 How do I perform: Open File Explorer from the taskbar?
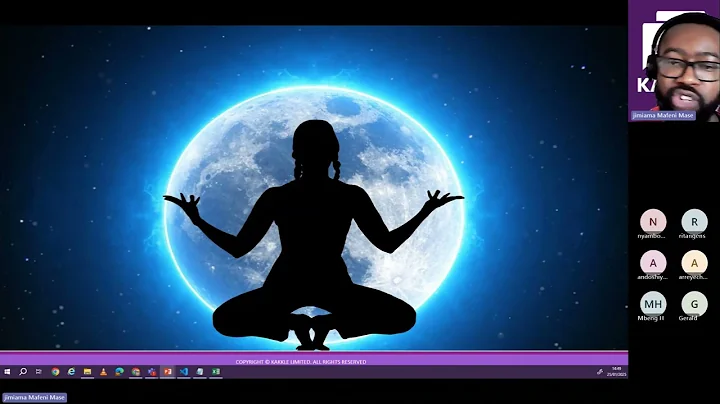87,372
